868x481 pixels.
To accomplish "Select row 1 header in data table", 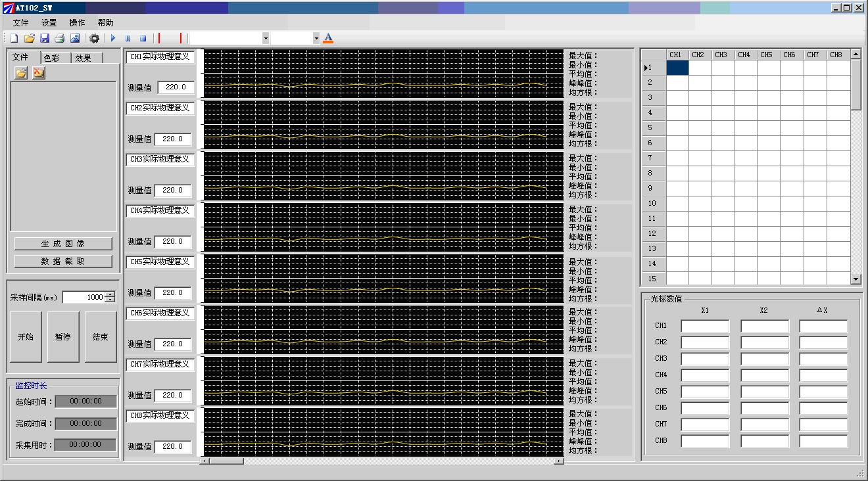I will point(654,68).
